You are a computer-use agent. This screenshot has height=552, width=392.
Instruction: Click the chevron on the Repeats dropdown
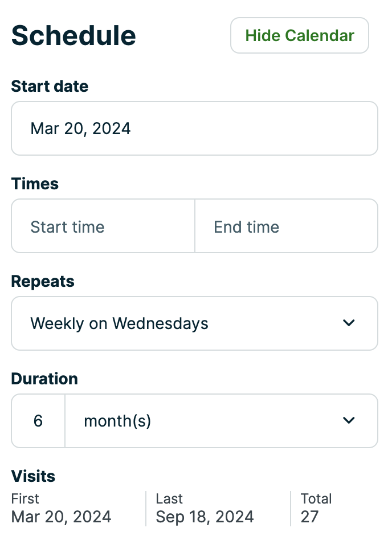click(349, 323)
